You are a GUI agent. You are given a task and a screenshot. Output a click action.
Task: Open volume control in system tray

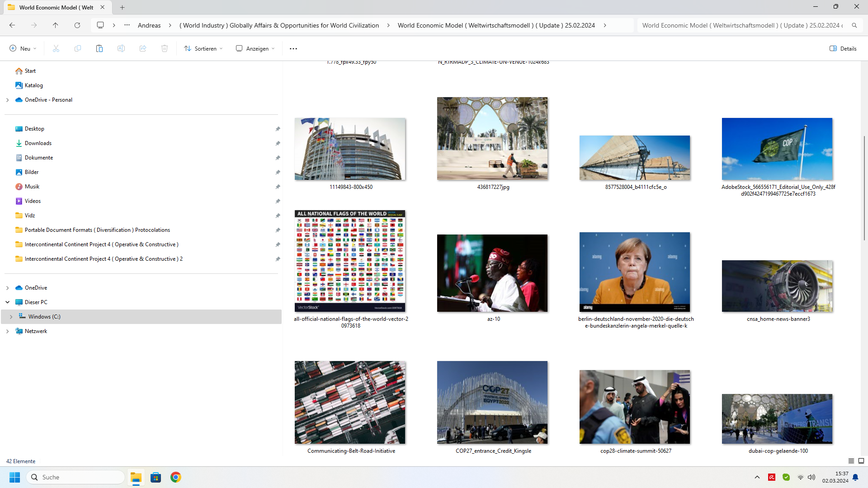(811, 477)
